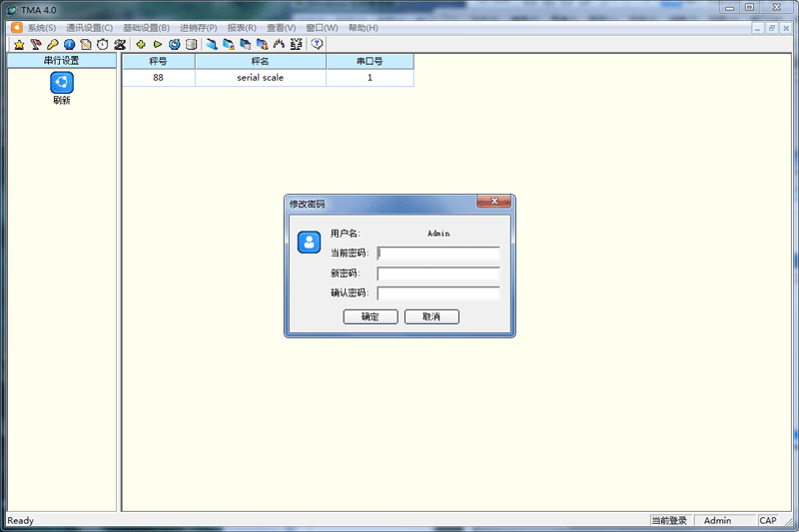Click the blue user avatar in dialog

[x=310, y=243]
